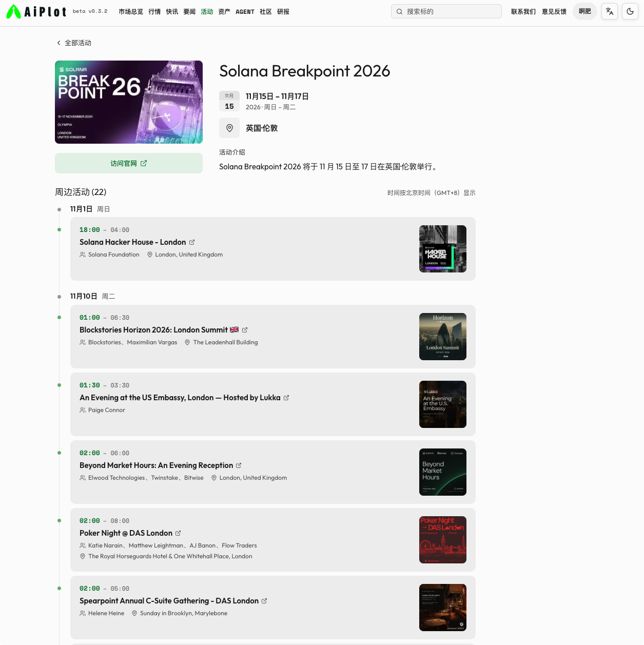Screen dimensions: 644x645
Task: Click the 意见反馈 link
Action: [x=554, y=12]
